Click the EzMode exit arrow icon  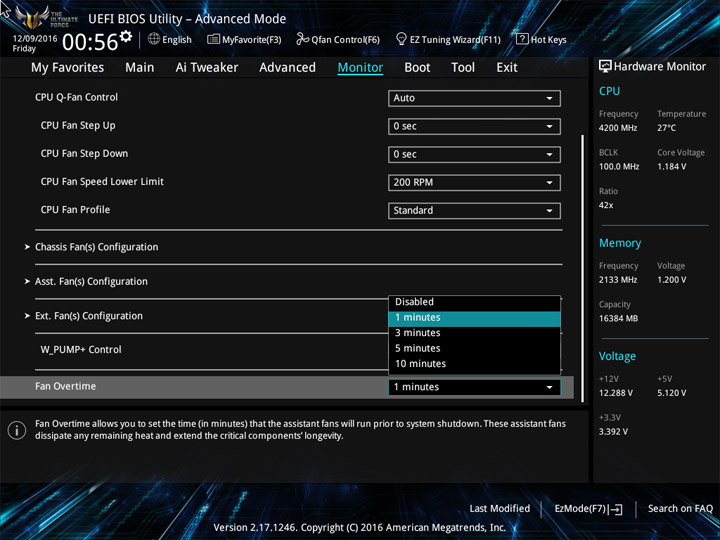[x=616, y=509]
